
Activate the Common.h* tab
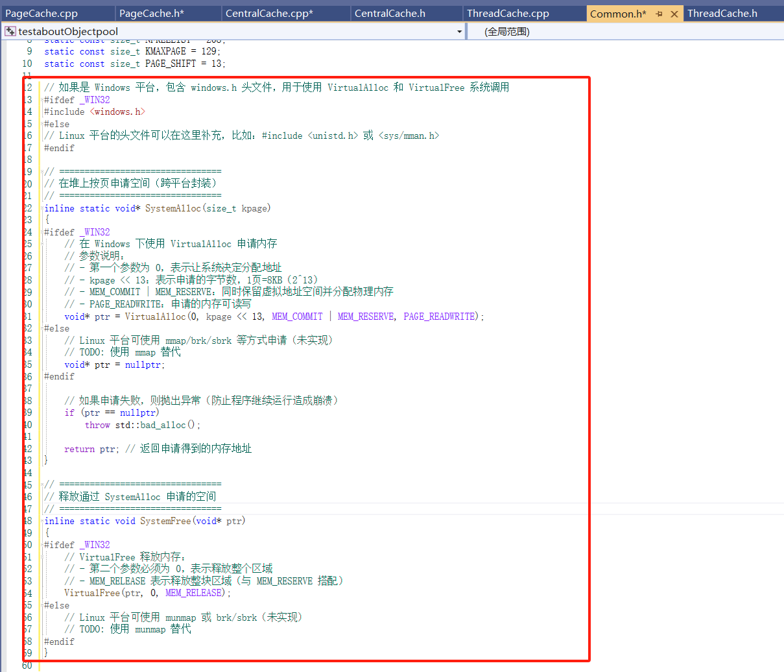pyautogui.click(x=618, y=14)
